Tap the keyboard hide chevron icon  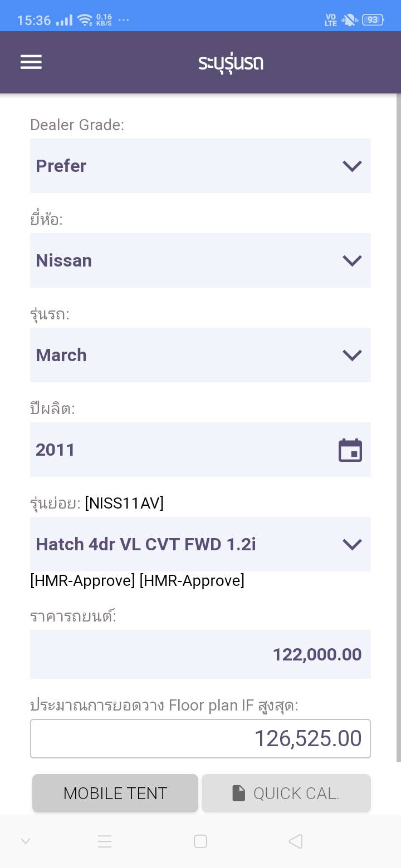tap(26, 841)
